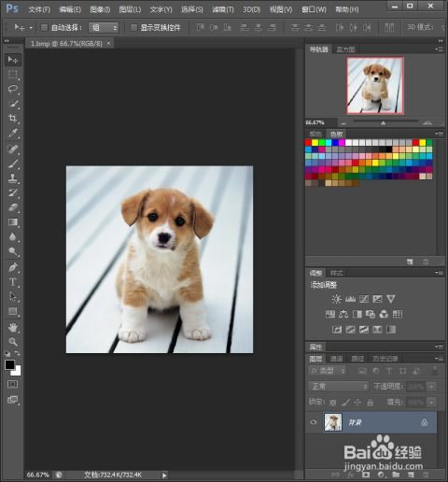Open the 图像(I) menu

100,9
